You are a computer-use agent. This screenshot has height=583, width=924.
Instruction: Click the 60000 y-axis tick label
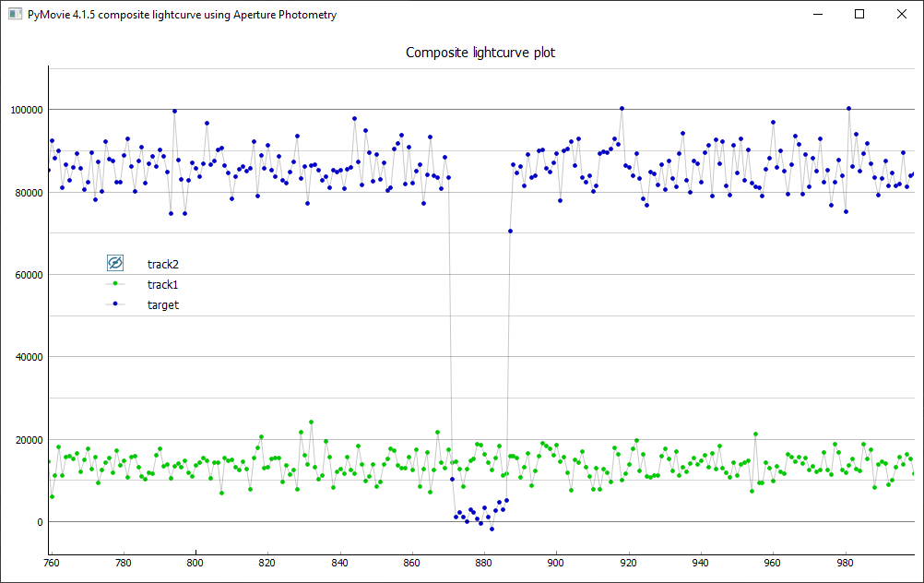[28, 275]
